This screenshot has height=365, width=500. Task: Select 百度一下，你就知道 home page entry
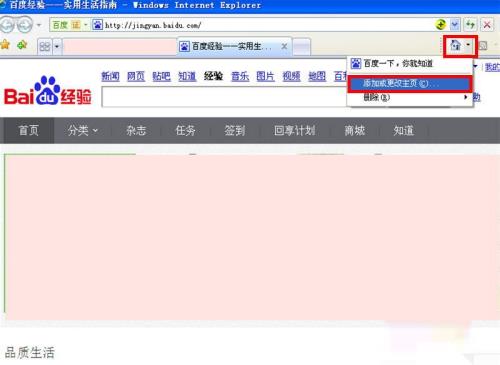coord(410,63)
